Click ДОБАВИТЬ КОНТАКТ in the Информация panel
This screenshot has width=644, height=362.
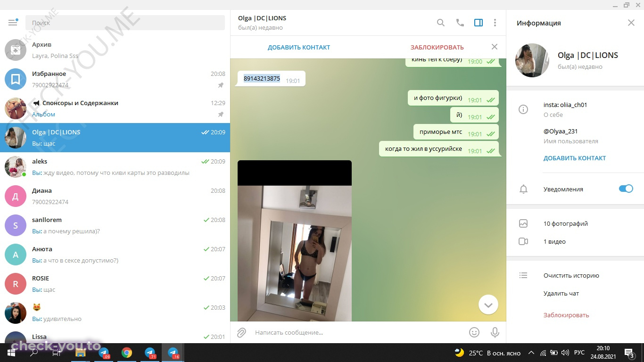click(575, 158)
